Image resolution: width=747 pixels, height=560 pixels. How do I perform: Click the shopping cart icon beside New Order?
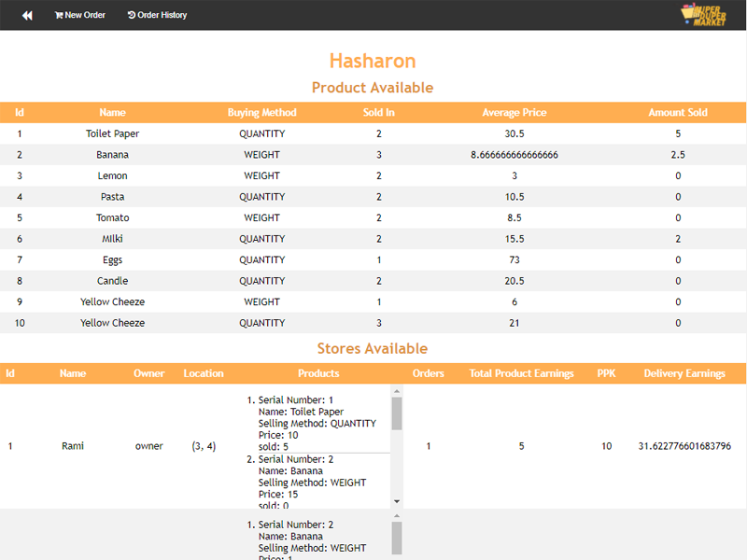coord(59,15)
